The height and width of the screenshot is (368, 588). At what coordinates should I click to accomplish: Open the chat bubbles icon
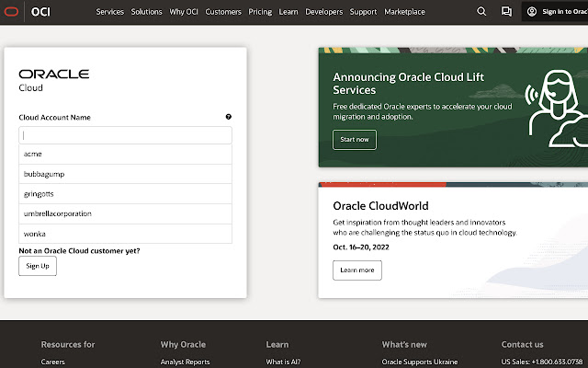point(506,12)
